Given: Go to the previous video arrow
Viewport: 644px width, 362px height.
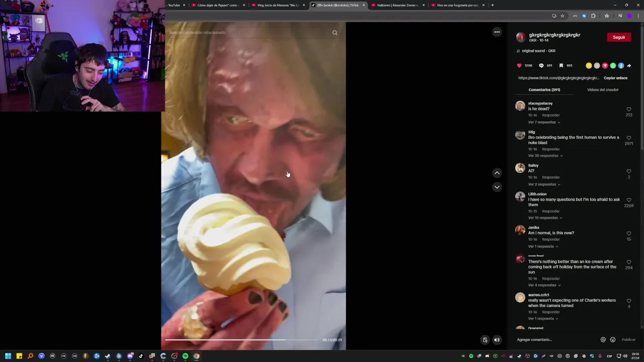Looking at the screenshot, I should pyautogui.click(x=497, y=172).
